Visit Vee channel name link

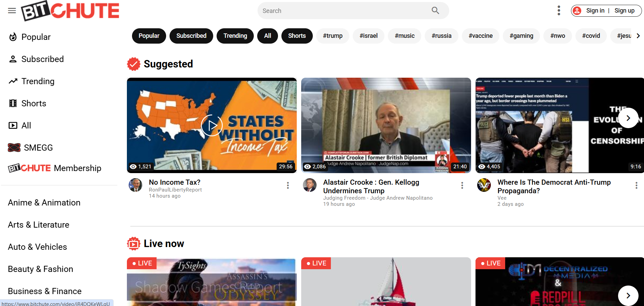[502, 198]
